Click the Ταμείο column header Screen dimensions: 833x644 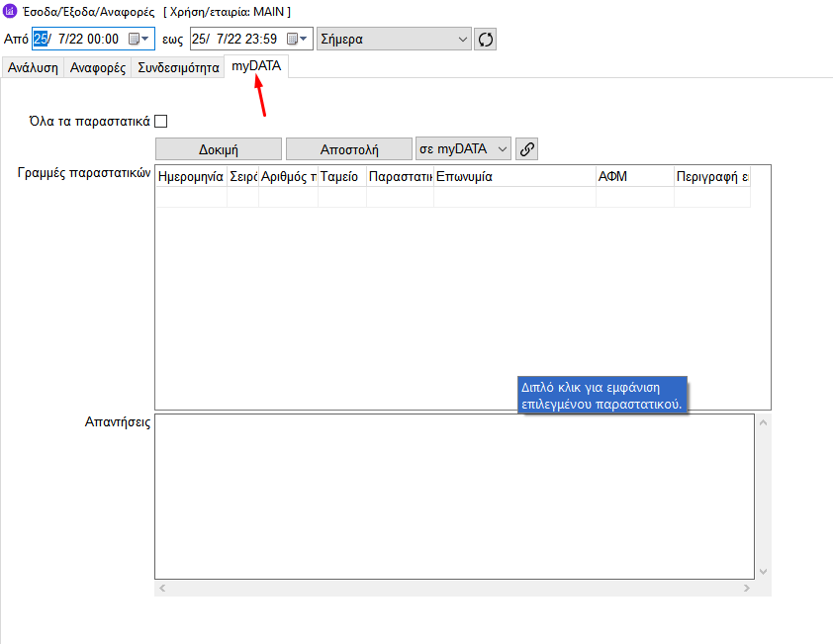pyautogui.click(x=342, y=176)
